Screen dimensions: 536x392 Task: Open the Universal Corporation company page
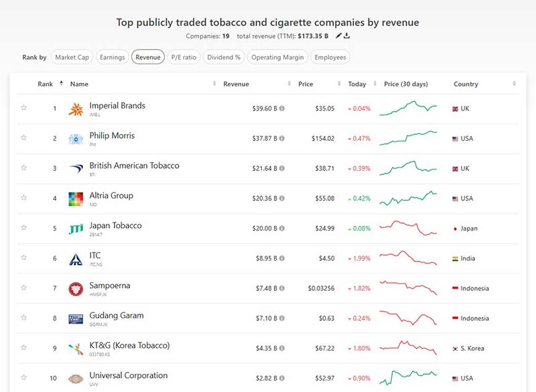tap(128, 375)
